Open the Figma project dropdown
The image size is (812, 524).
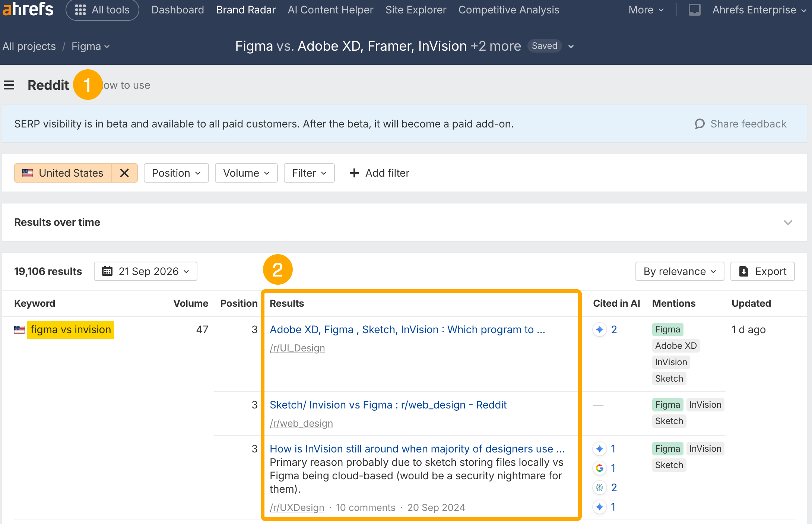pos(91,46)
